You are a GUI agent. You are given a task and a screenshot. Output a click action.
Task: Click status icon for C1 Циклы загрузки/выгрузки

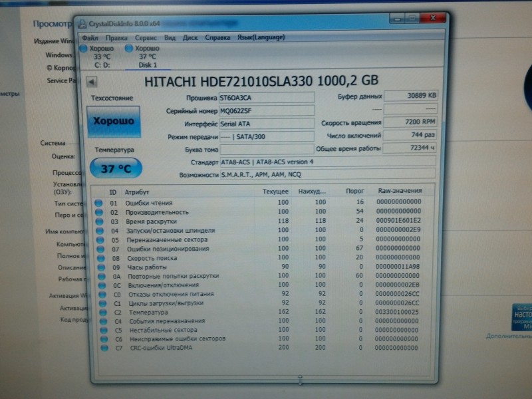point(103,303)
